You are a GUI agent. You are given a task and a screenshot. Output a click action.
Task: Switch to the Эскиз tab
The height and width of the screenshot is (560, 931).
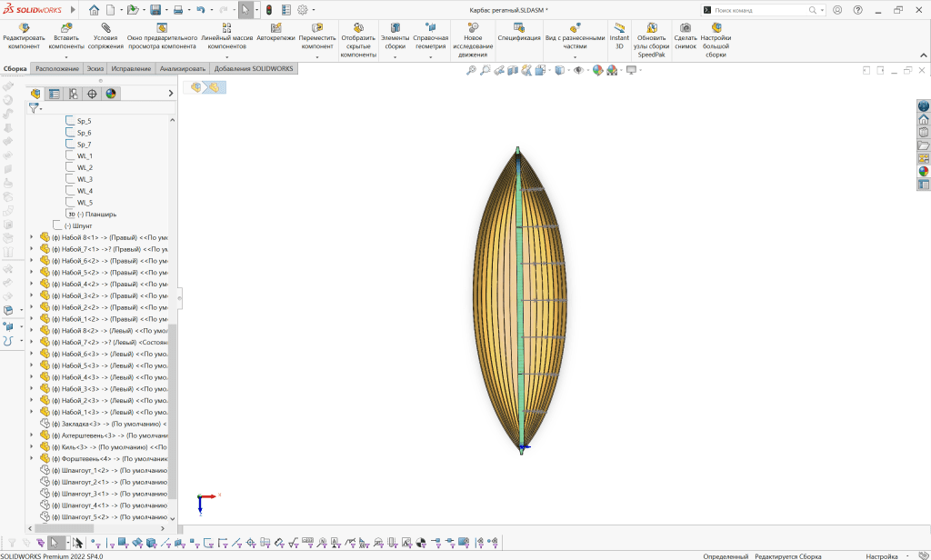(x=95, y=69)
